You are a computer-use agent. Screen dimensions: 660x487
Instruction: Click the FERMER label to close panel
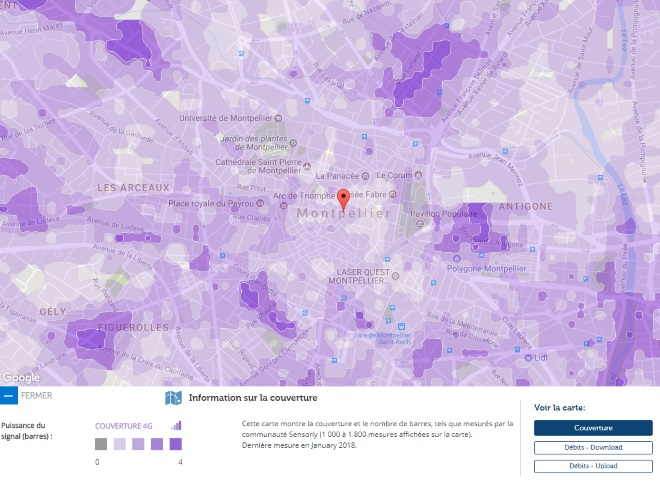(x=37, y=396)
